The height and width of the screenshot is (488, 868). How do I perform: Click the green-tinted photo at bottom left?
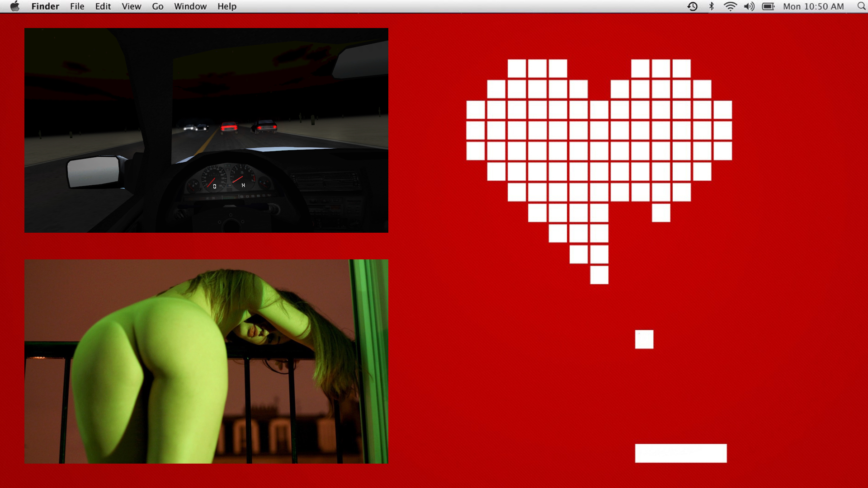tap(206, 361)
